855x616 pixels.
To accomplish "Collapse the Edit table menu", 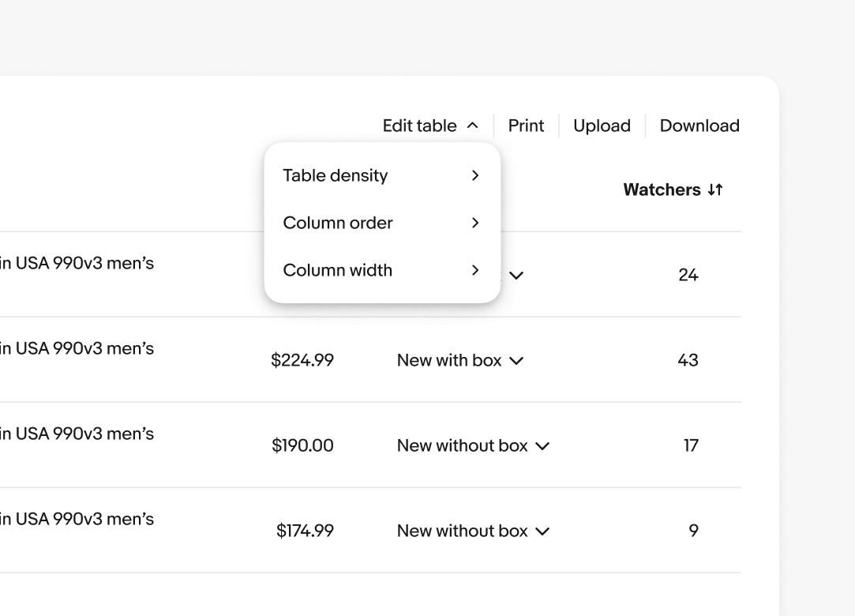I will (419, 125).
